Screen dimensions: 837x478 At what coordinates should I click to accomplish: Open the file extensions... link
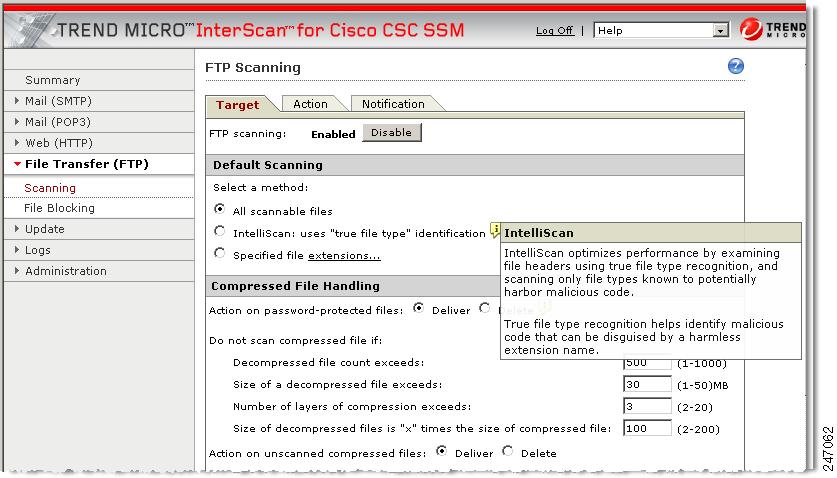(x=344, y=255)
